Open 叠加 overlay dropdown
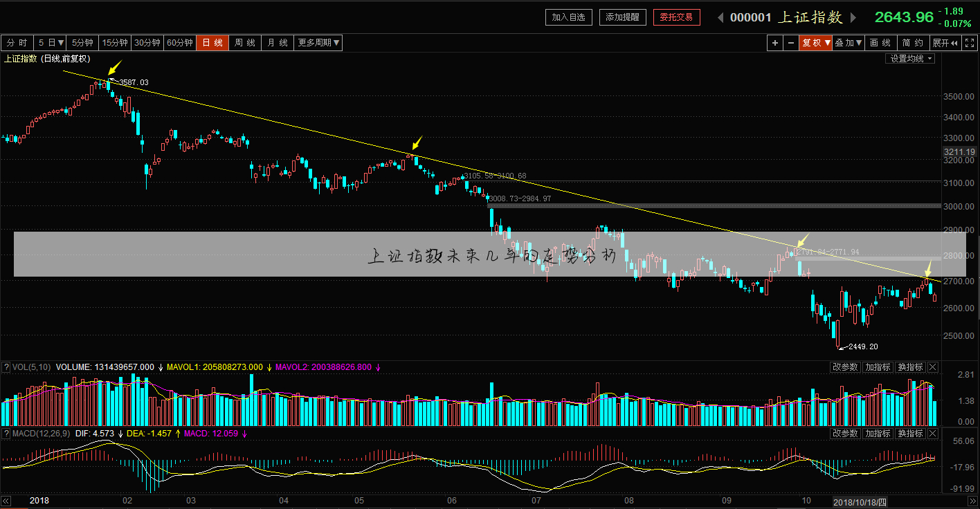This screenshot has width=980, height=509. point(849,43)
